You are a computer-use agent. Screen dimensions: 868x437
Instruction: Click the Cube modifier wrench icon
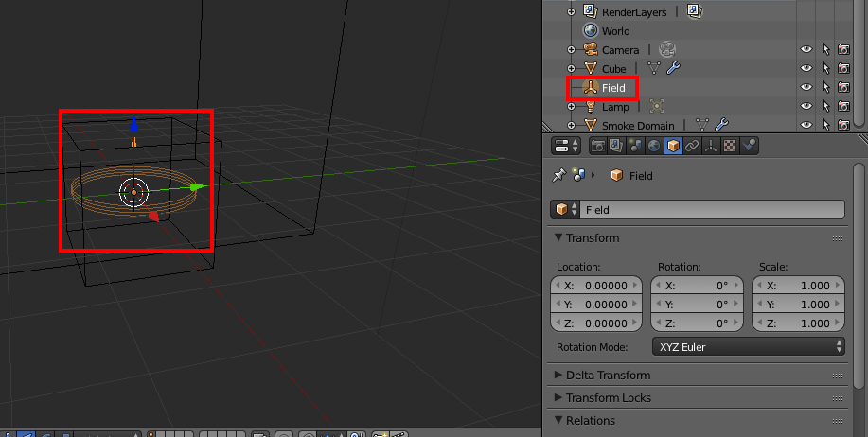pos(673,68)
